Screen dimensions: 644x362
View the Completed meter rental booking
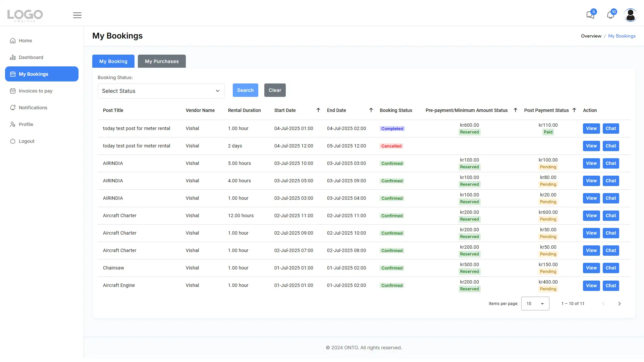(x=591, y=128)
